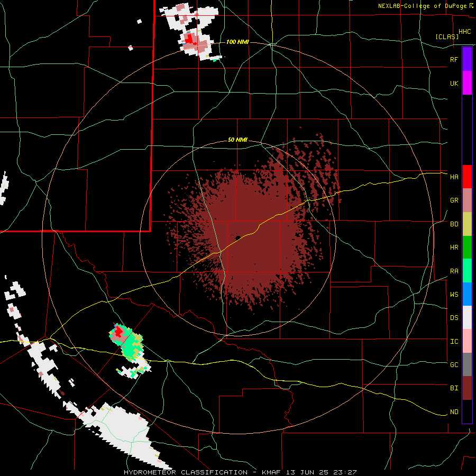This screenshot has width=476, height=476.
Task: Pick the light green RA rain swatch
Action: (467, 271)
